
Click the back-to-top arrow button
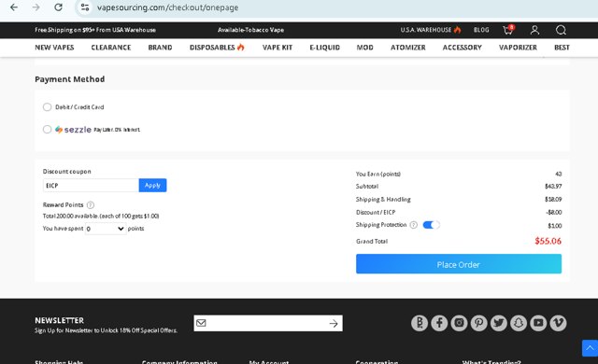point(590,348)
